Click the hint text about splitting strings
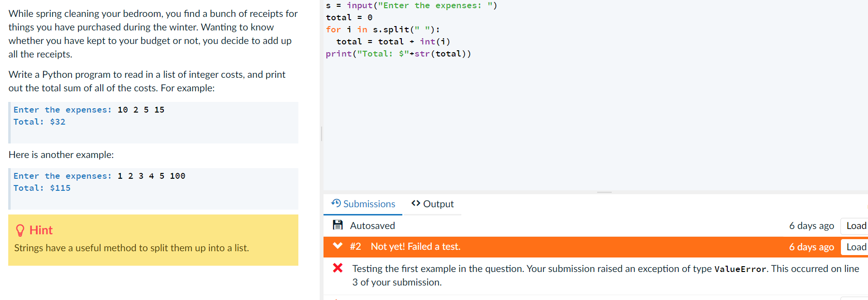The image size is (868, 300). coord(132,248)
